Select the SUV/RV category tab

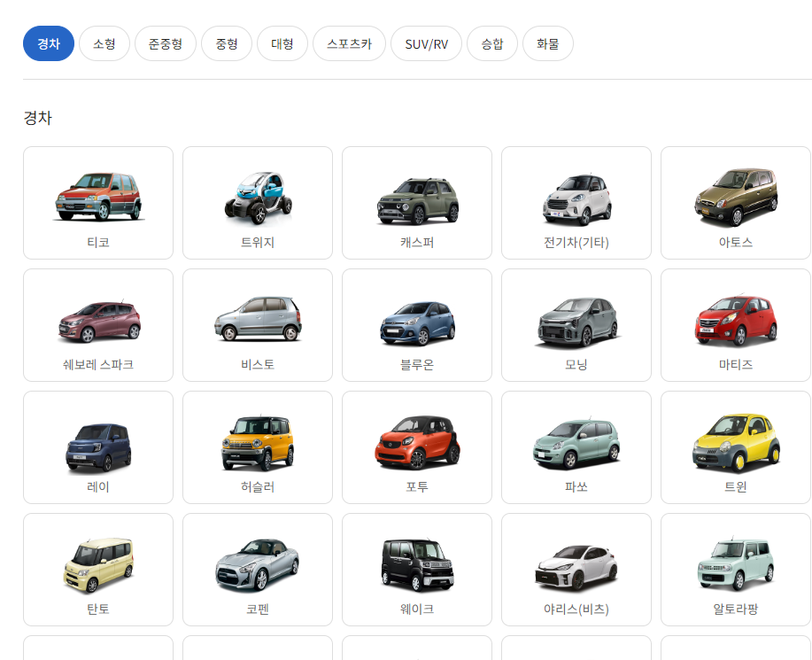point(426,43)
